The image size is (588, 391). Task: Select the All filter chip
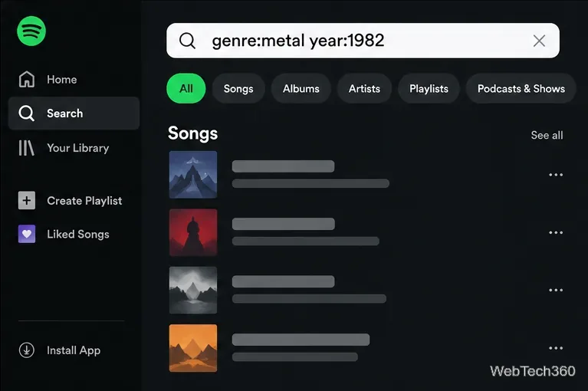(x=186, y=88)
